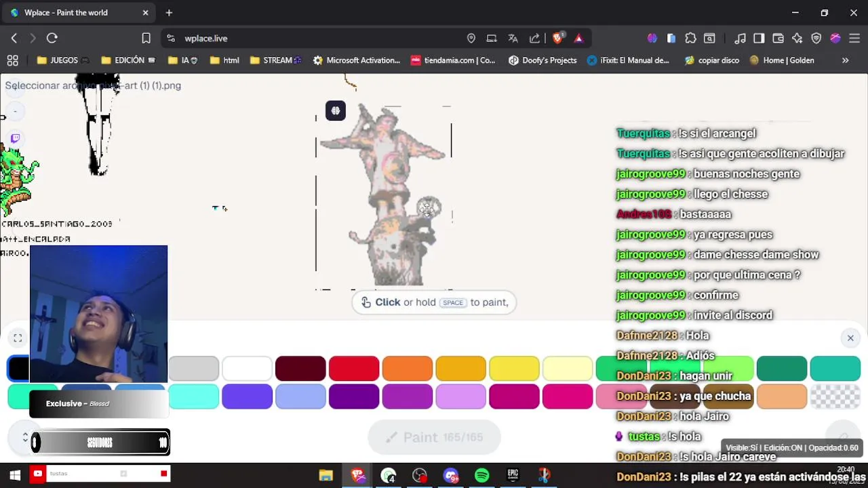Select the bright red color swatch
The height and width of the screenshot is (488, 868).
pyautogui.click(x=354, y=369)
